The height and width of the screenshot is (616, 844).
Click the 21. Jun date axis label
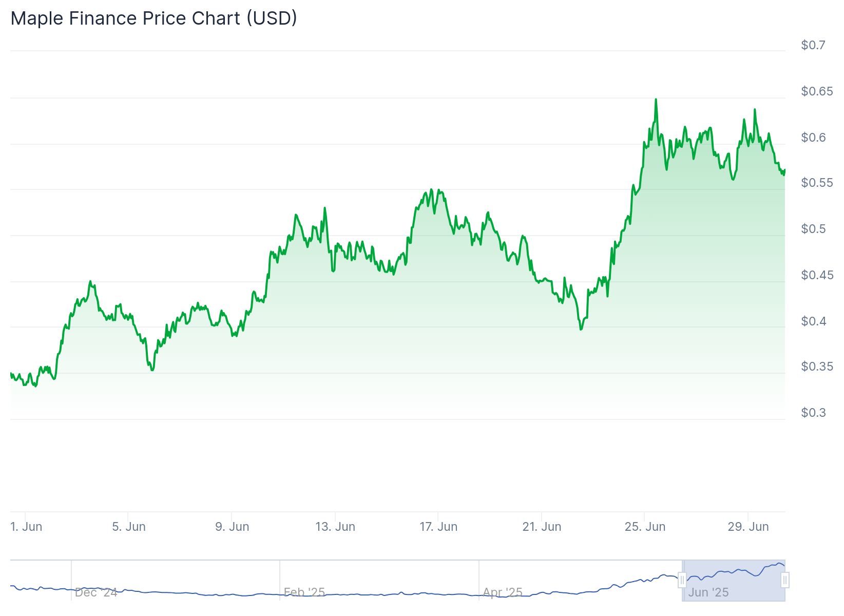(x=542, y=527)
